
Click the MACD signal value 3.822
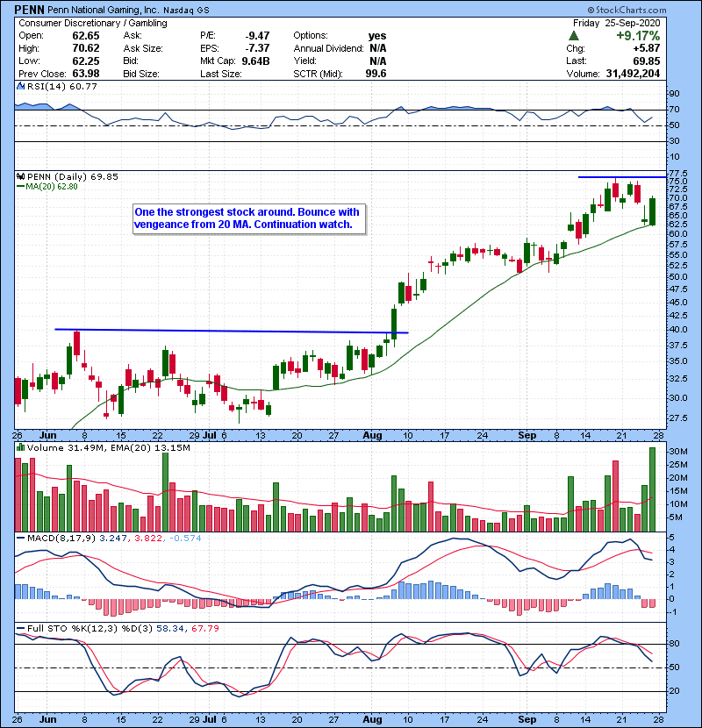(148, 539)
